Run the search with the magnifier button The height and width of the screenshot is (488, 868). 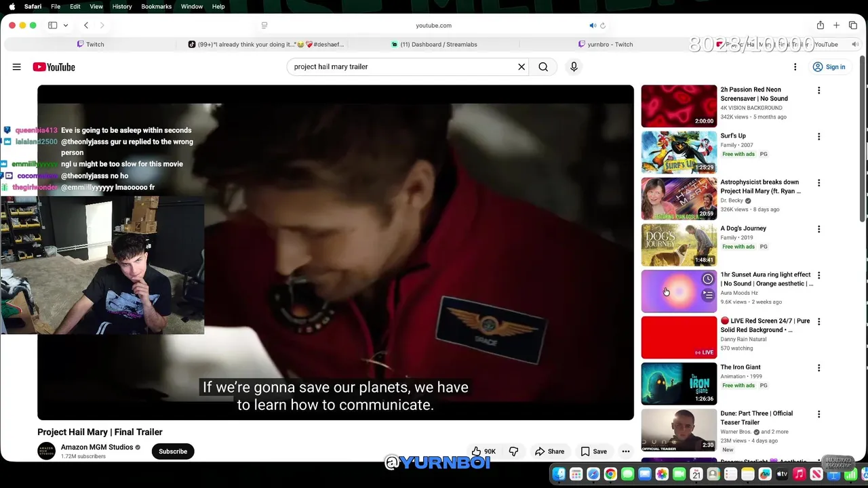click(543, 67)
